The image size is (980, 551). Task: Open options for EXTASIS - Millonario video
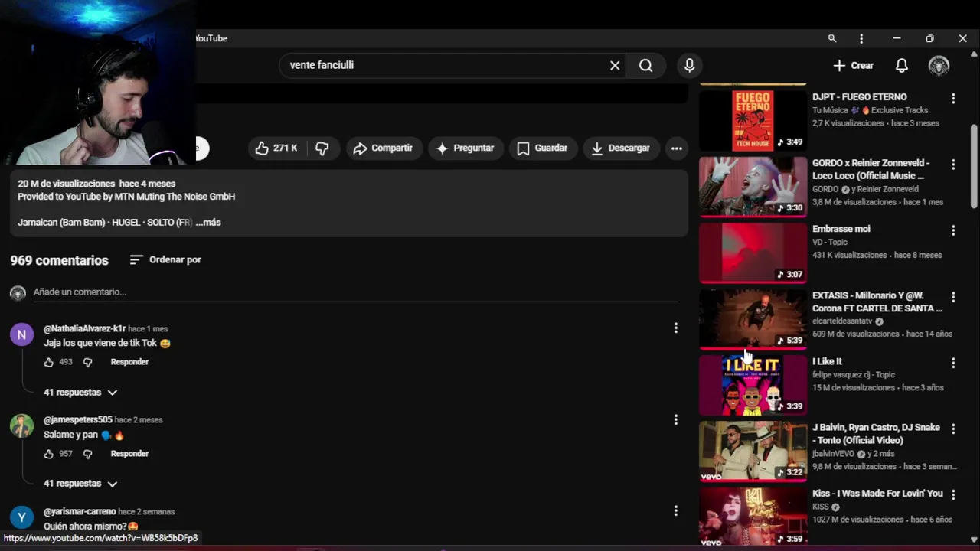coord(953,297)
